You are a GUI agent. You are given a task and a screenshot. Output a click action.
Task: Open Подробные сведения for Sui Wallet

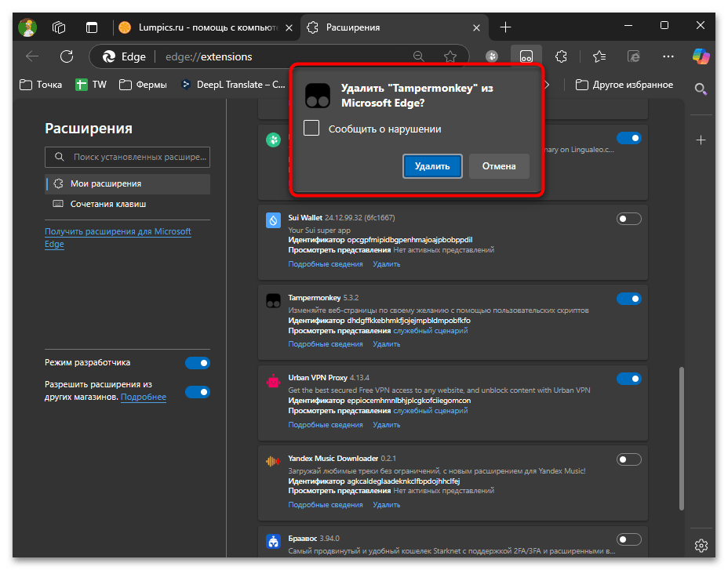point(326,264)
